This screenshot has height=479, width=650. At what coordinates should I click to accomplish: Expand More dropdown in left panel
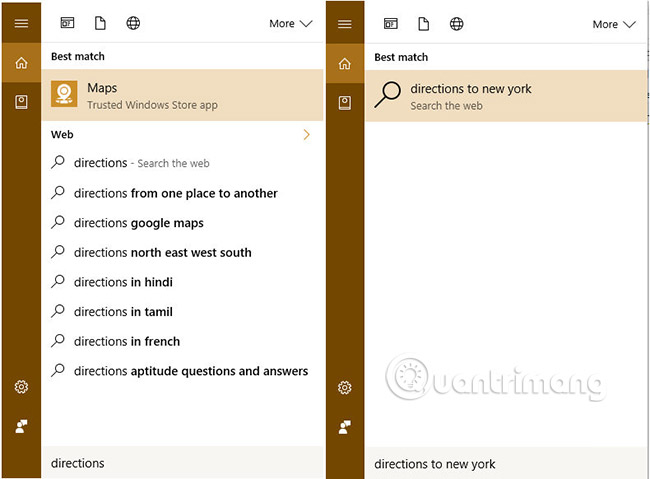pyautogui.click(x=289, y=24)
